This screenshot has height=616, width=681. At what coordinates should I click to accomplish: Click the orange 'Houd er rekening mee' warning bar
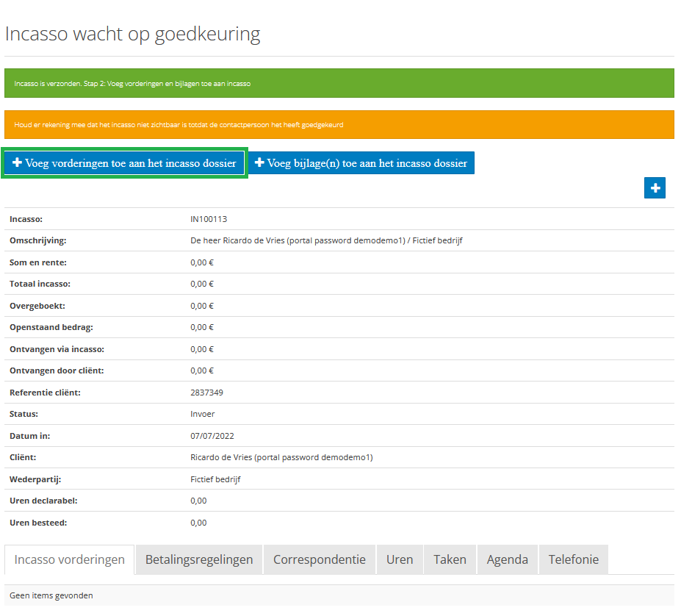[339, 124]
